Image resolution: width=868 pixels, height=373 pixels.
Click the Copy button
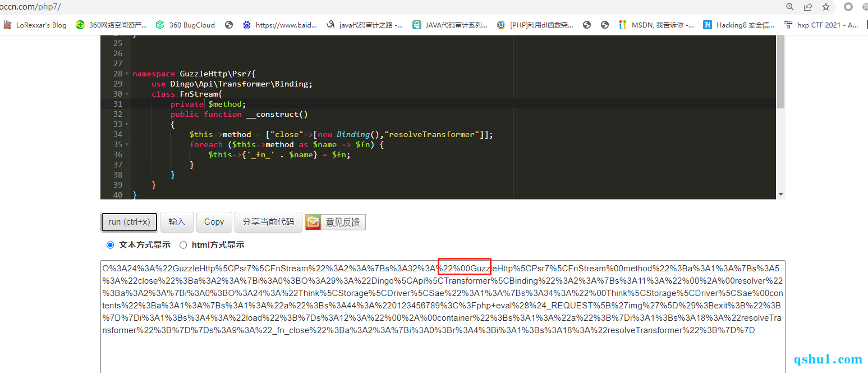pos(214,222)
